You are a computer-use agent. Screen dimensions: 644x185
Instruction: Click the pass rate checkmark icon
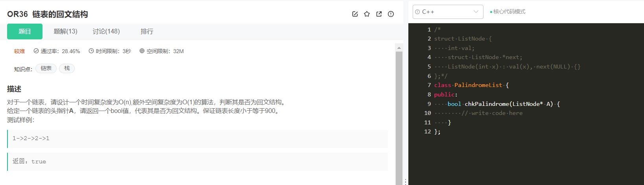(x=36, y=51)
